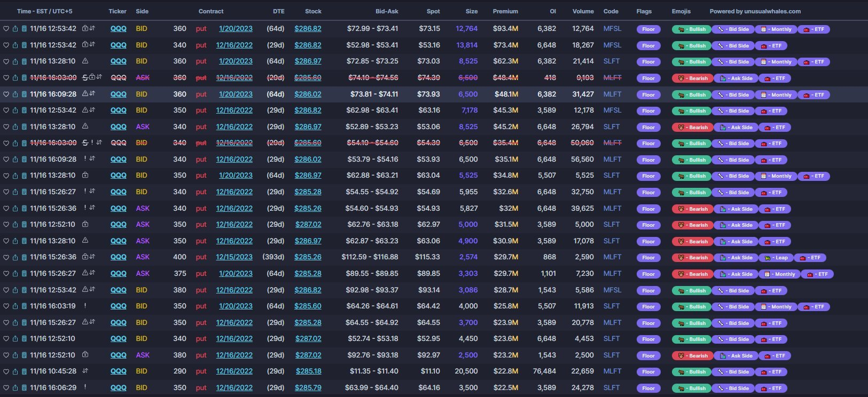Click lock icon on the $34.8M row
The image size is (868, 397).
(x=85, y=176)
